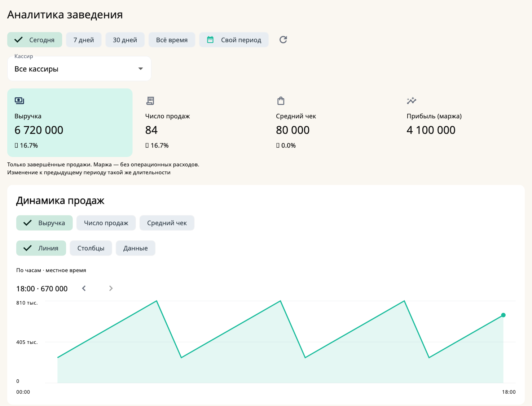The width and height of the screenshot is (532, 406).
Task: Click the calendar icon in Свой период
Action: [x=210, y=40]
